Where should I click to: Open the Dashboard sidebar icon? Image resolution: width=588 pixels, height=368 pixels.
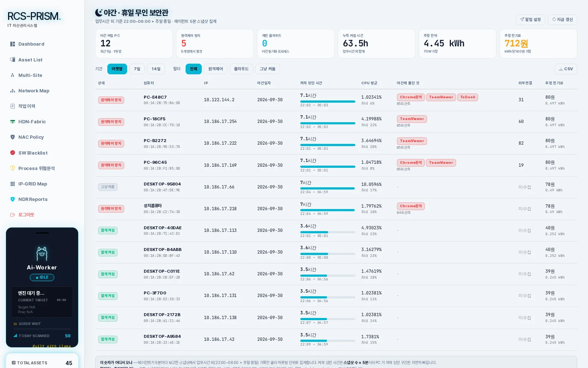[x=12, y=44]
